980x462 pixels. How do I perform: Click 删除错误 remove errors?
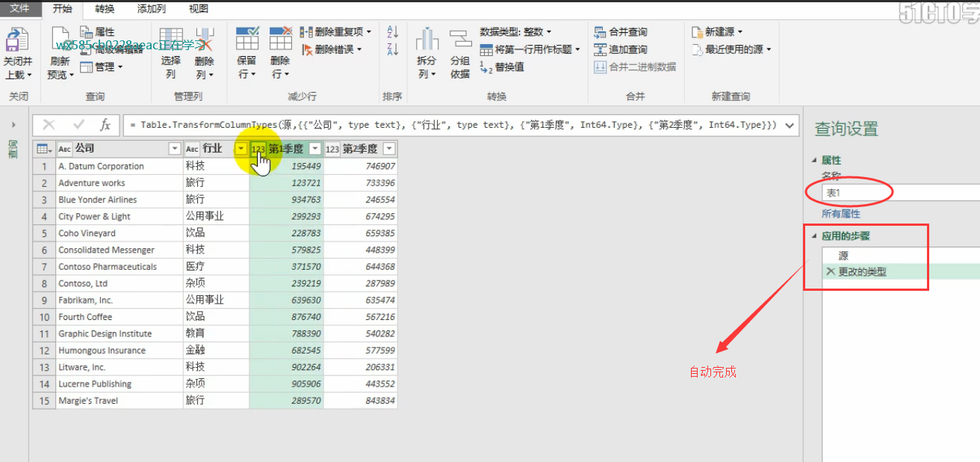(x=332, y=49)
